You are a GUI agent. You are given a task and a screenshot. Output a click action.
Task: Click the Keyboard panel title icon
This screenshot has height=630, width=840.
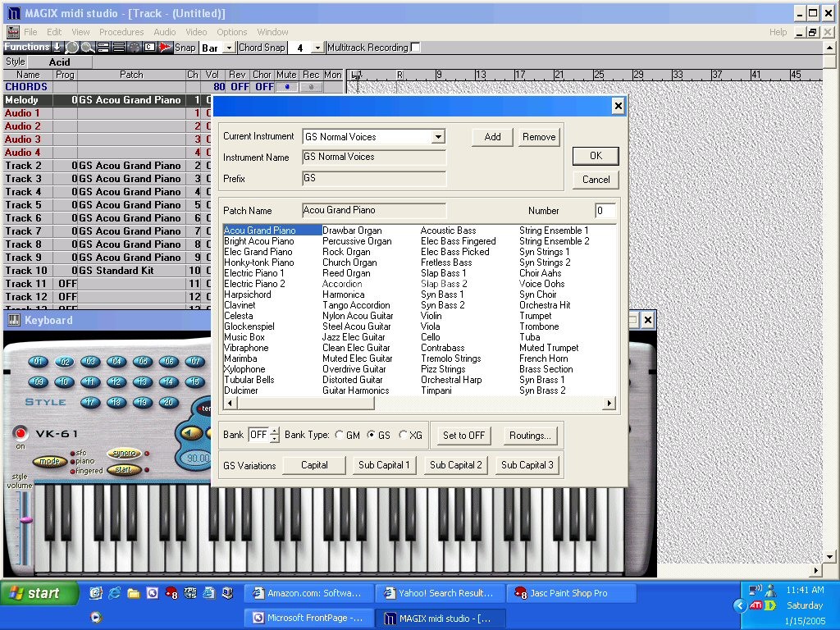(x=14, y=321)
